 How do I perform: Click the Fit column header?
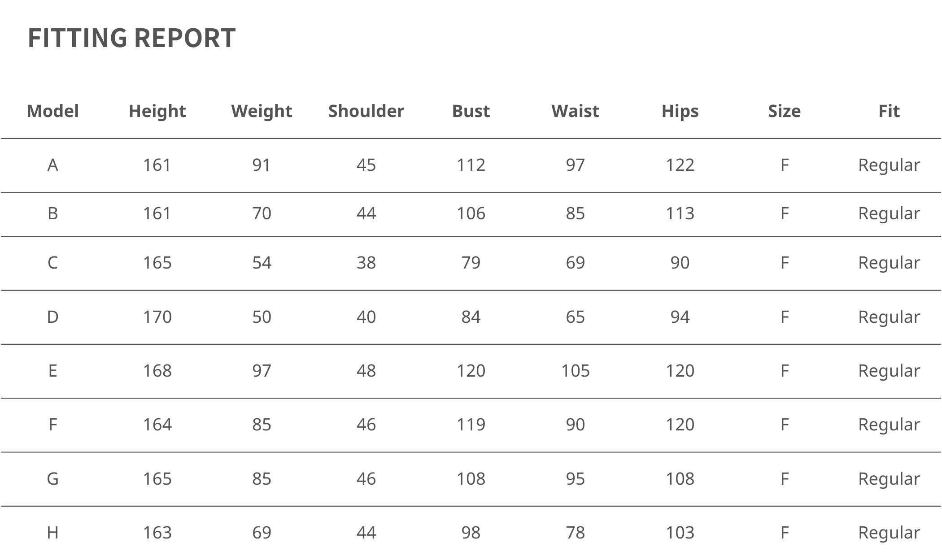889,111
